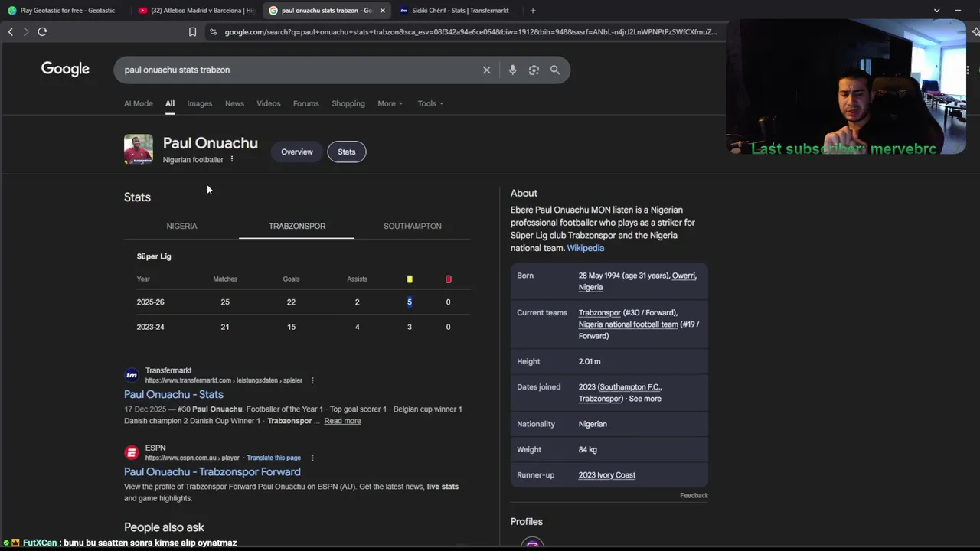Close the paul onuachu stats tab
This screenshot has height=551, width=980.
pyautogui.click(x=383, y=11)
